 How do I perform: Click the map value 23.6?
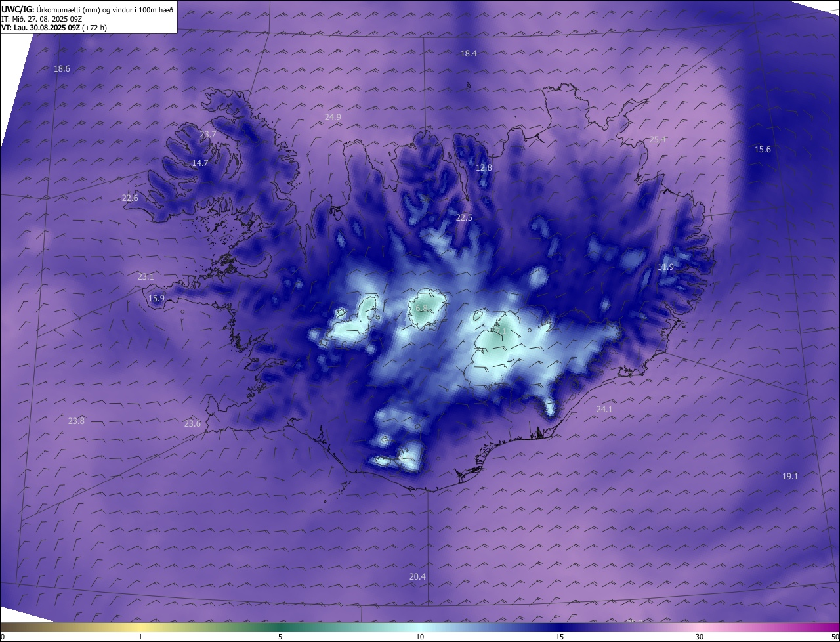[192, 424]
